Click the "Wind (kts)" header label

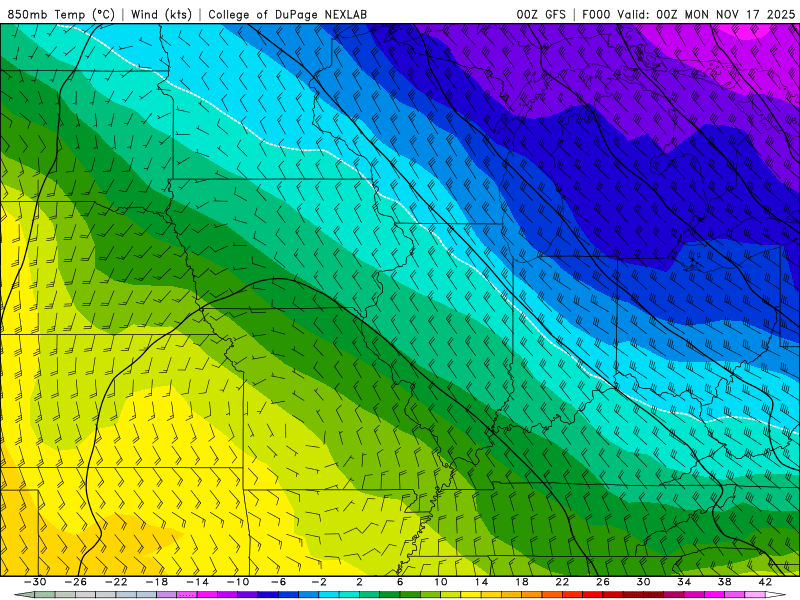click(x=161, y=14)
